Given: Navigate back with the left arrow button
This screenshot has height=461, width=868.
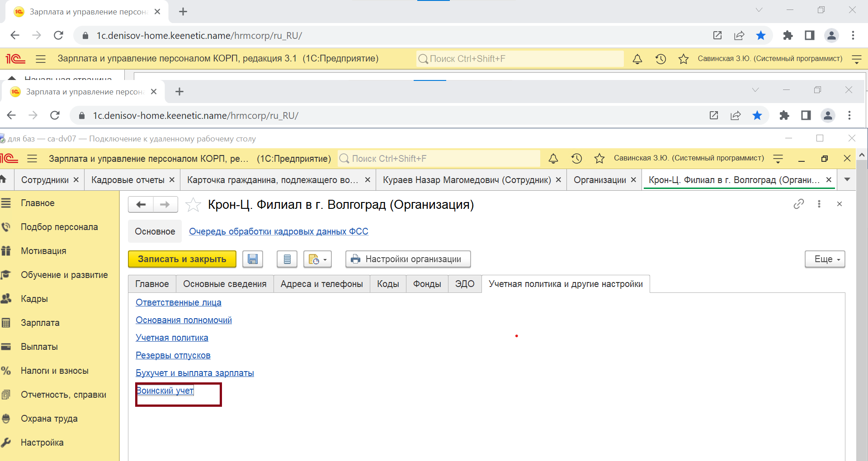Looking at the screenshot, I should click(141, 205).
